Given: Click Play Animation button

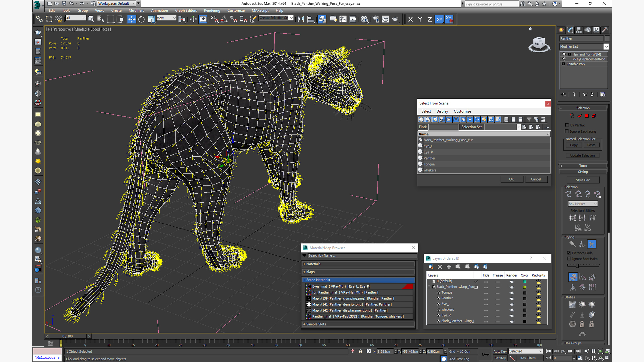Looking at the screenshot, I should tap(563, 351).
